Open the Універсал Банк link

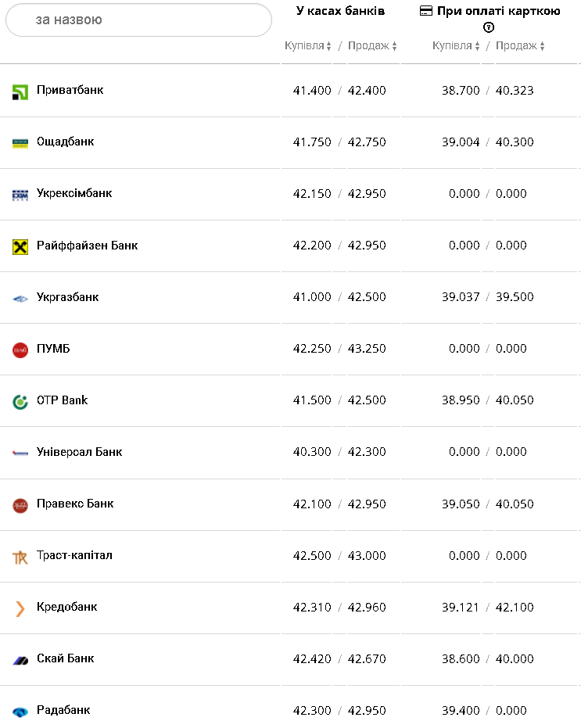click(79, 452)
